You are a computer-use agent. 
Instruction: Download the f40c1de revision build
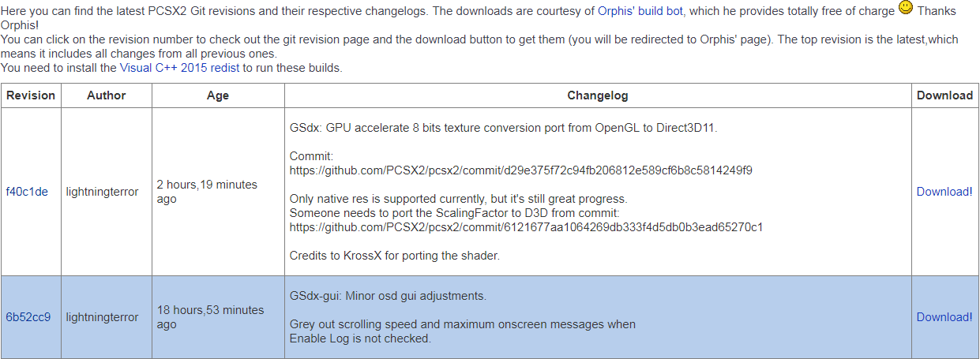pos(944,192)
